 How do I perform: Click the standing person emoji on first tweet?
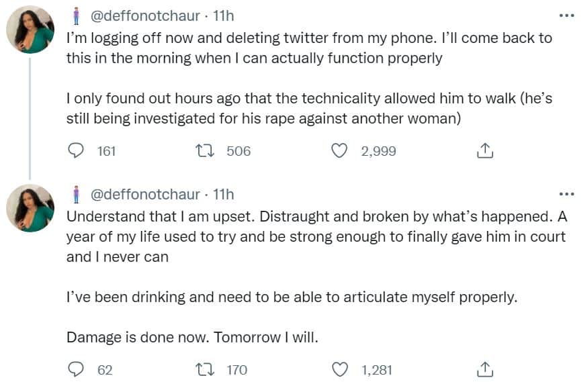[77, 16]
